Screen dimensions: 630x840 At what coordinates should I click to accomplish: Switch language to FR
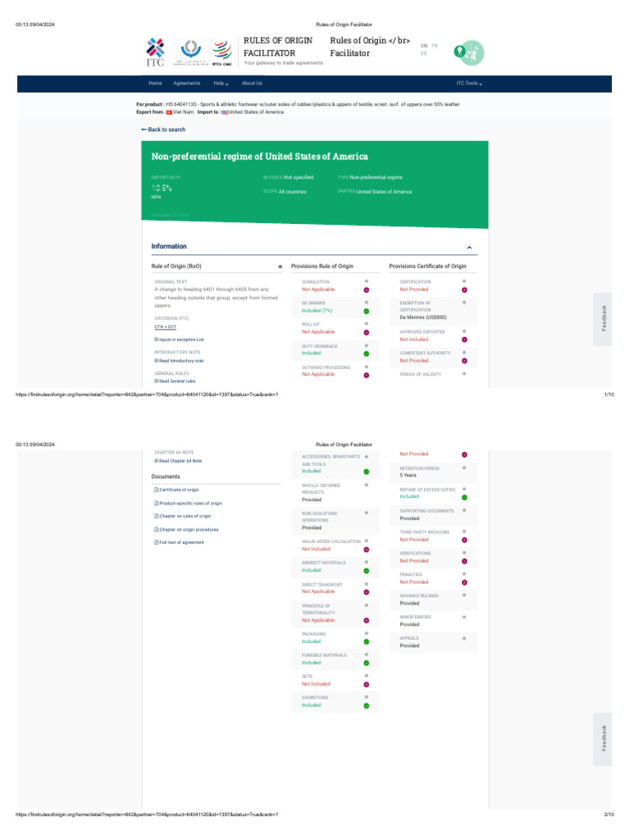pos(435,46)
